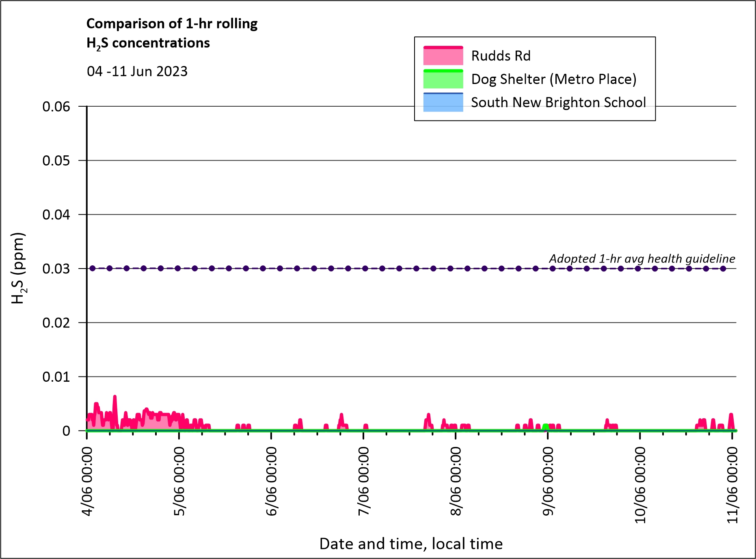The height and width of the screenshot is (559, 756).
Task: Click the 7/06 00:00 x-axis label
Action: coord(363,482)
